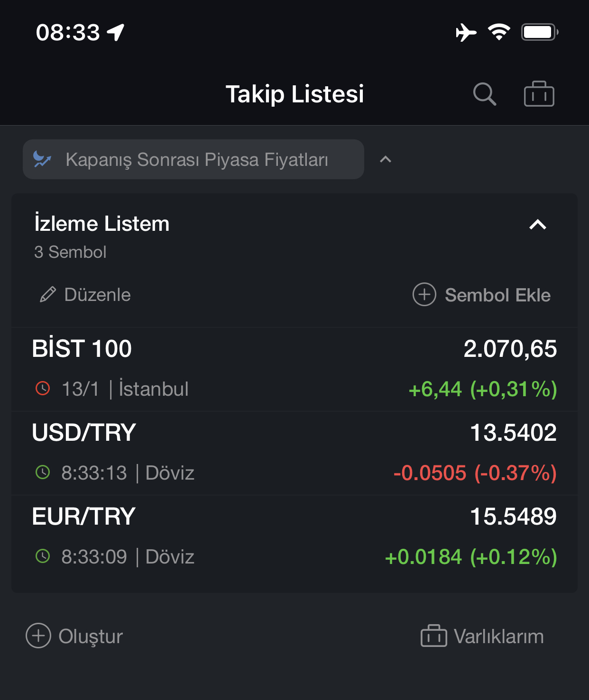Screen dimensions: 589x700
Task: Tap Oluştur to create a list
Action: tap(74, 636)
